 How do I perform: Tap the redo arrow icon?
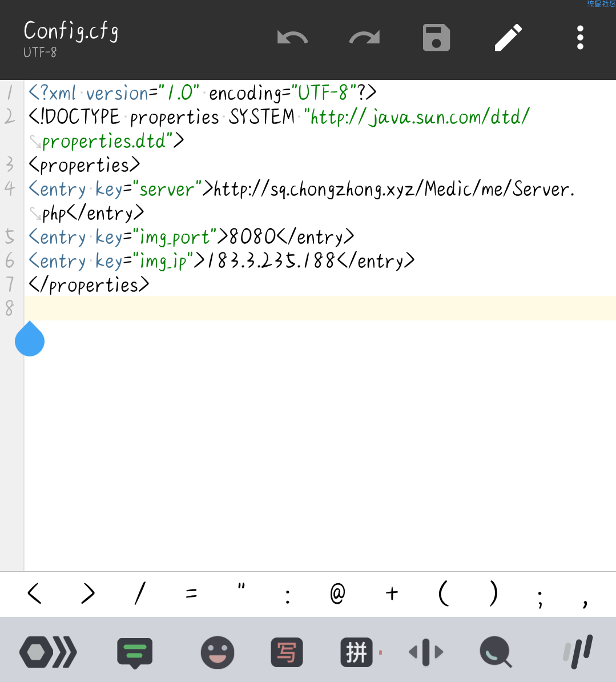[x=364, y=38]
